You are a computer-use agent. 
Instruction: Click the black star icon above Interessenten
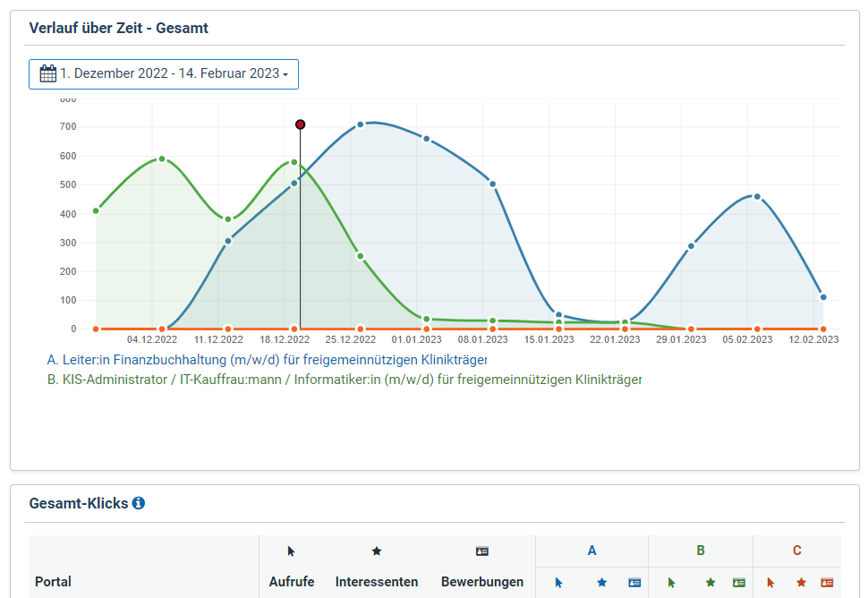coord(377,551)
